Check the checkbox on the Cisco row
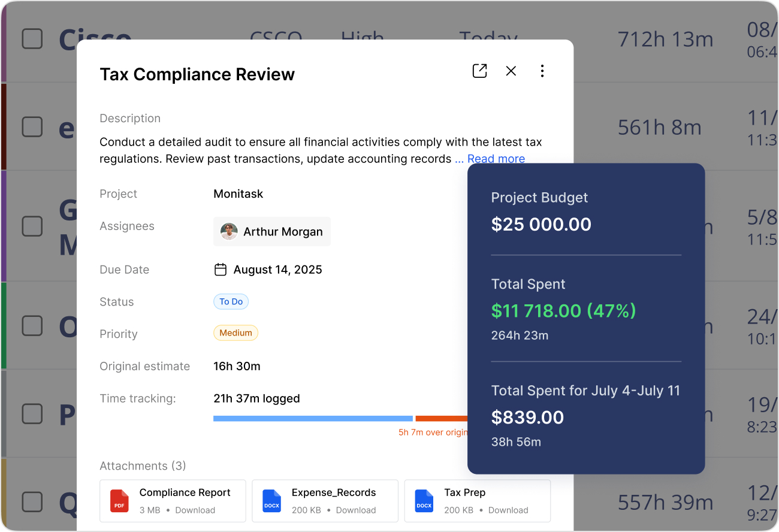This screenshot has height=532, width=779. click(32, 38)
